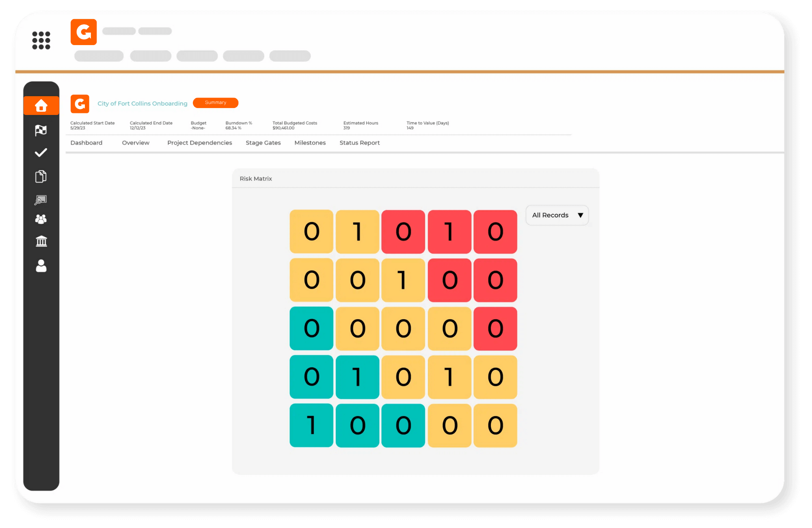Open the documents icon in sidebar
Viewport: 812px width, 528px height.
[41, 176]
